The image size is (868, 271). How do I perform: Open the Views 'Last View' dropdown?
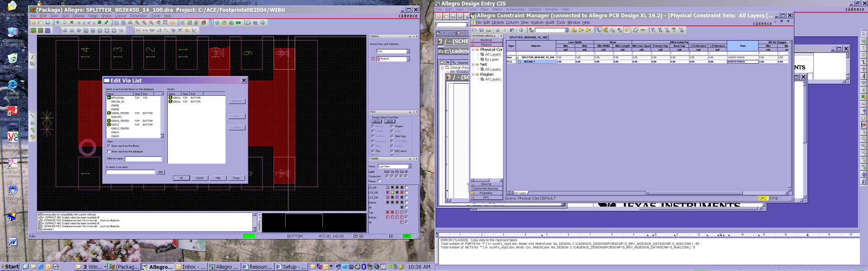pyautogui.click(x=409, y=166)
